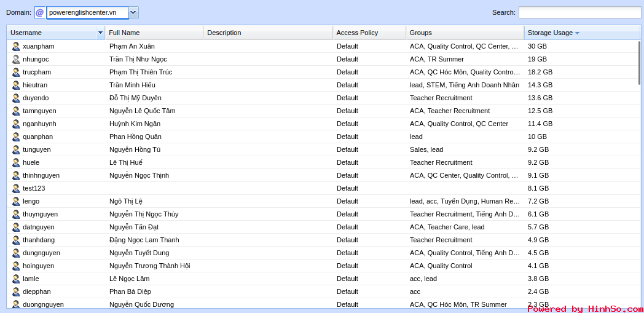Click groups cell 'acc, lead' for lamle

[x=423, y=279]
